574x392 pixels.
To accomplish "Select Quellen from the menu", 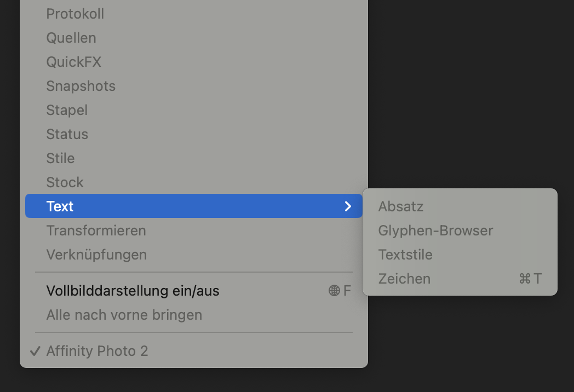I will click(x=194, y=38).
